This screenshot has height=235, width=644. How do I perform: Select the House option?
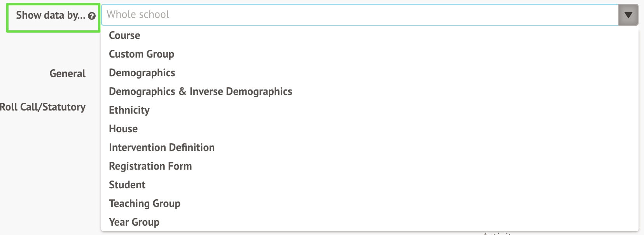pos(123,129)
